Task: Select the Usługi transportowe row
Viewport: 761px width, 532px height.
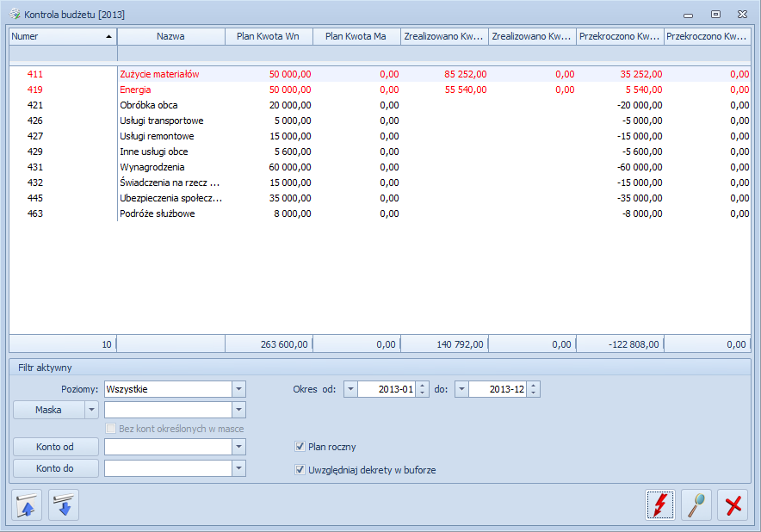Action: pos(380,121)
